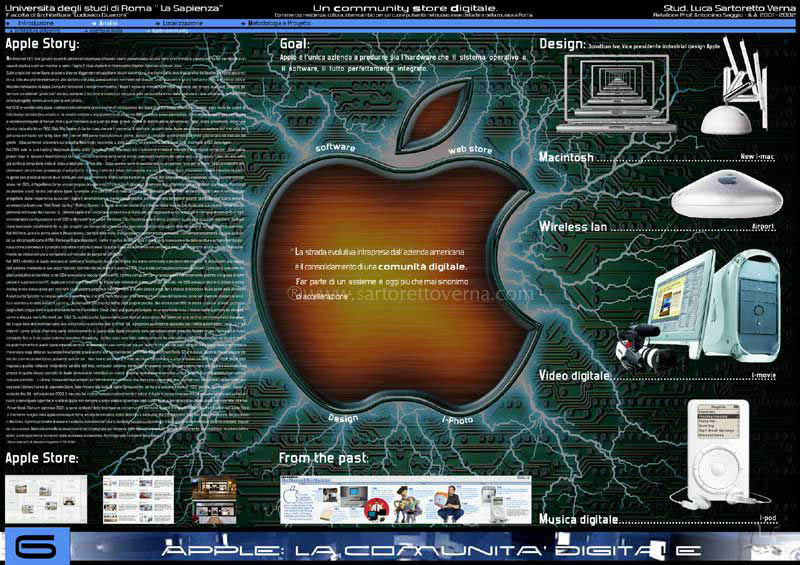The width and height of the screenshot is (800, 565).
Task: Click the Toy Story characters in past banner
Action: click(408, 505)
